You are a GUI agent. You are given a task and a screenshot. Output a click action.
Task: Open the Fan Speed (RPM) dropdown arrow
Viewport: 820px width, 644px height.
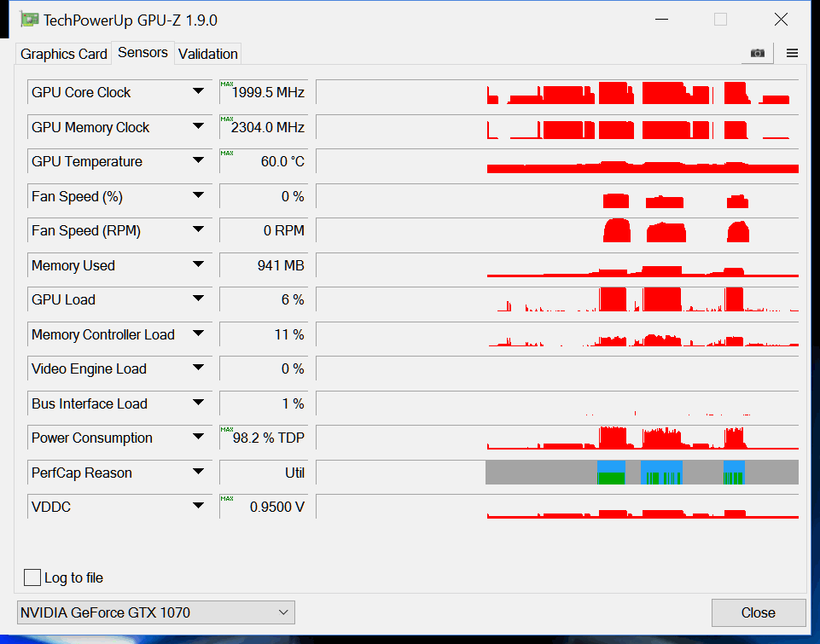click(x=198, y=230)
